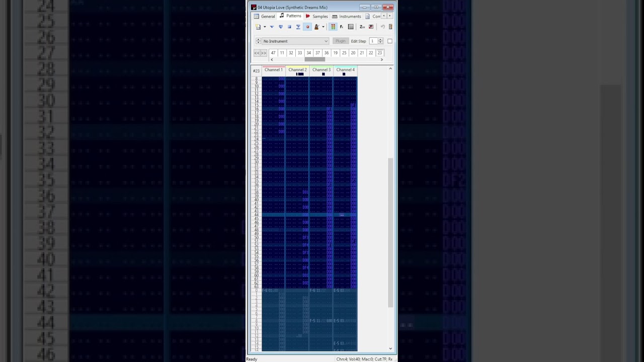This screenshot has height=362, width=644.
Task: Play pattern from cursor icon
Action: tap(272, 27)
